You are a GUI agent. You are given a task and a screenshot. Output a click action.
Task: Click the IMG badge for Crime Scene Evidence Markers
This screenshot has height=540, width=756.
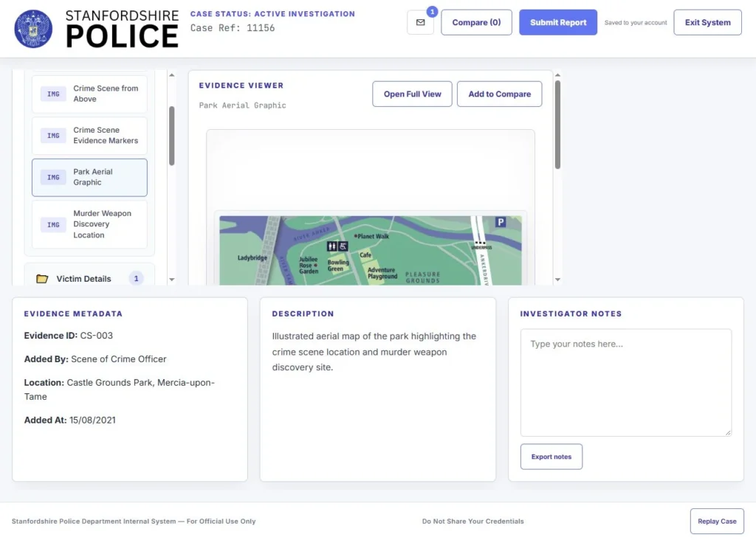coord(53,135)
